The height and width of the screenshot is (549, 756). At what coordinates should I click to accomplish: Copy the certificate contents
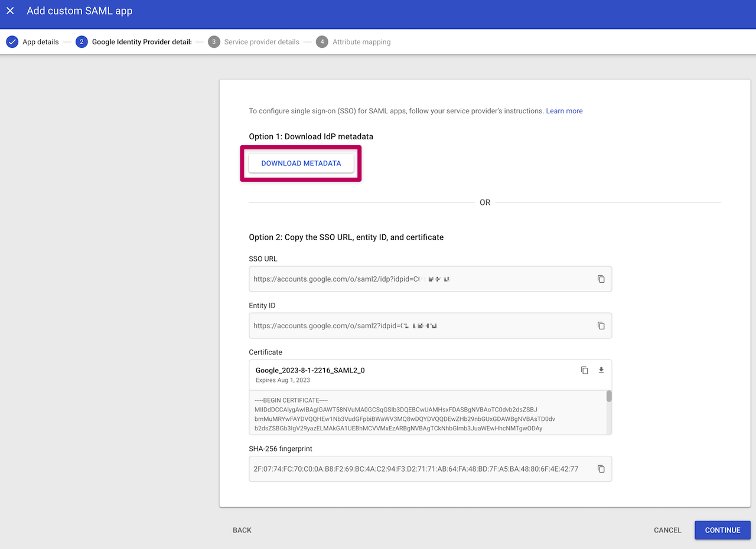[x=584, y=370]
